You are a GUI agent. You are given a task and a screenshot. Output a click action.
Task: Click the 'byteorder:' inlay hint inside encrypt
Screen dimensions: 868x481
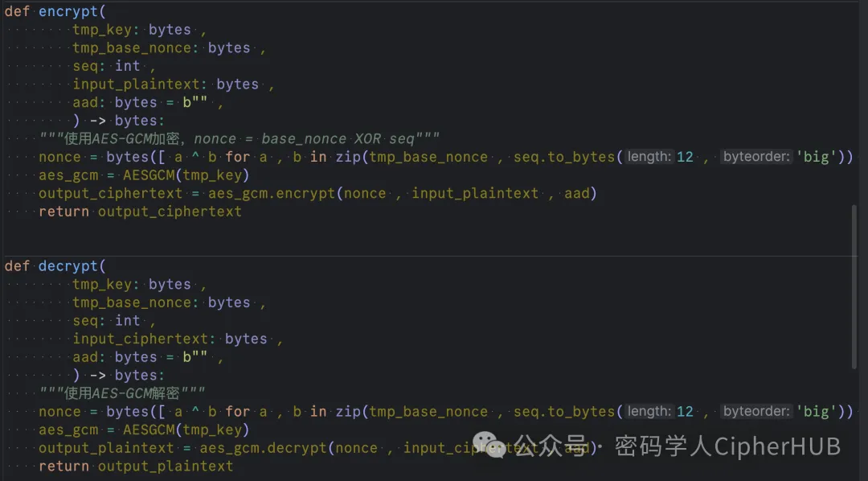tap(756, 157)
